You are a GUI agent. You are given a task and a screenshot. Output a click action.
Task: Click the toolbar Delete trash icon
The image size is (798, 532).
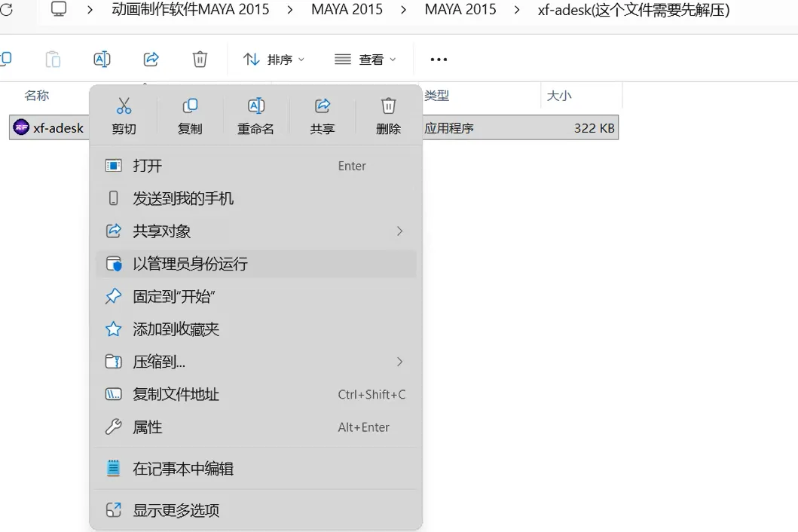click(x=200, y=59)
